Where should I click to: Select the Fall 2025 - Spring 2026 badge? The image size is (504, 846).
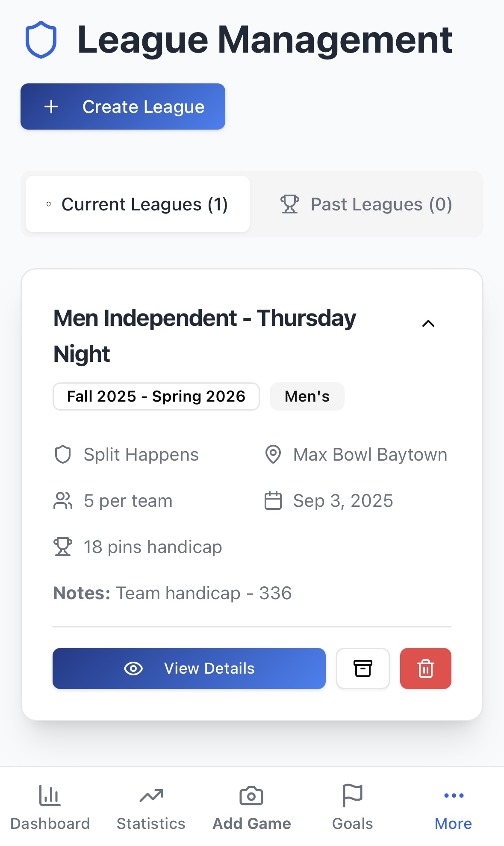(x=156, y=396)
